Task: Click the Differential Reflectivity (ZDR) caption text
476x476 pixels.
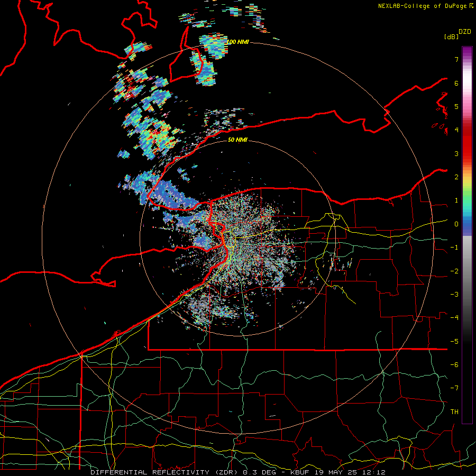Action: pos(237,472)
